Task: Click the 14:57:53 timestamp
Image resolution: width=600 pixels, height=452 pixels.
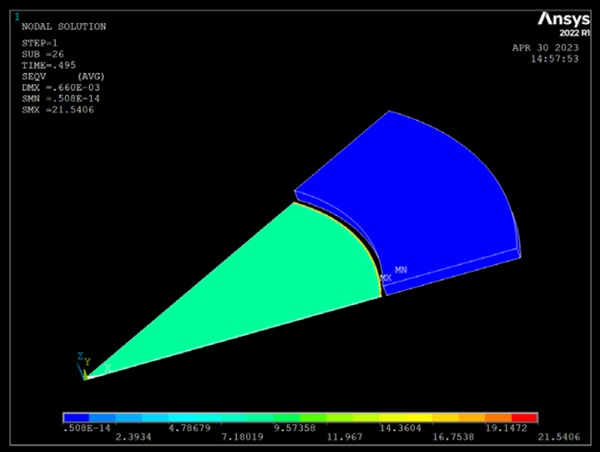Action: 554,59
